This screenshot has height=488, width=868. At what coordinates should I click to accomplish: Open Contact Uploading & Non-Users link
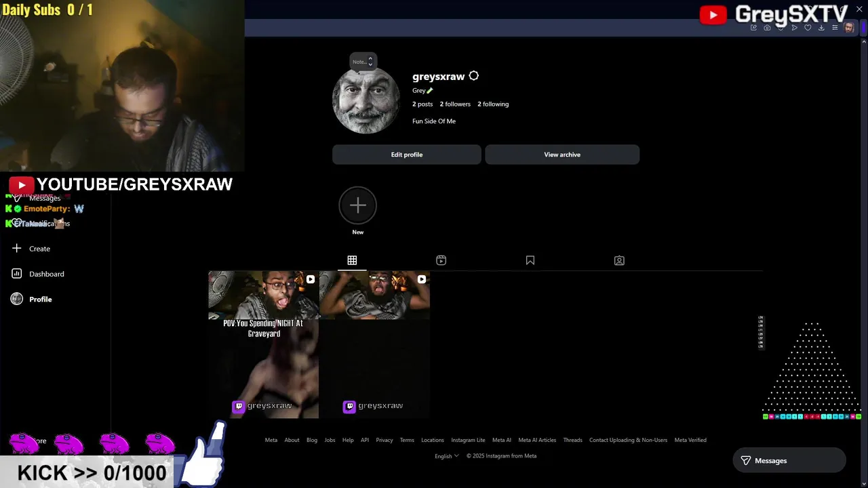pos(628,440)
